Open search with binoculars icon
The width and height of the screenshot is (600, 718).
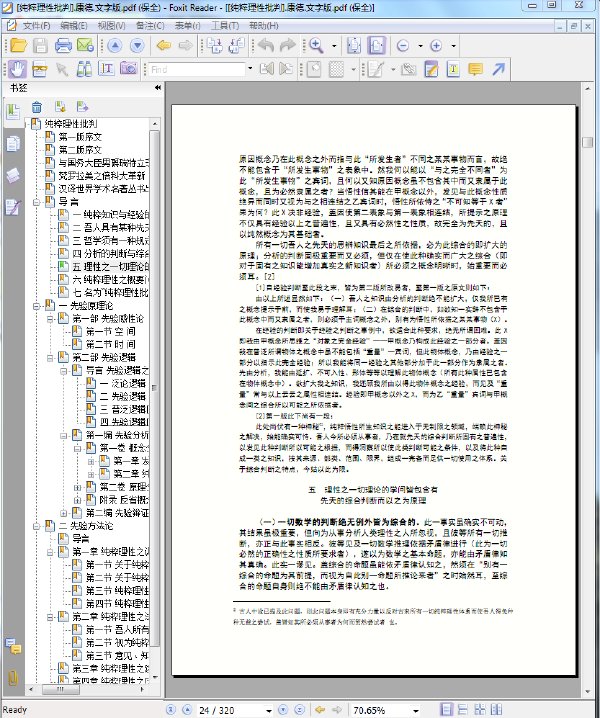[84, 69]
